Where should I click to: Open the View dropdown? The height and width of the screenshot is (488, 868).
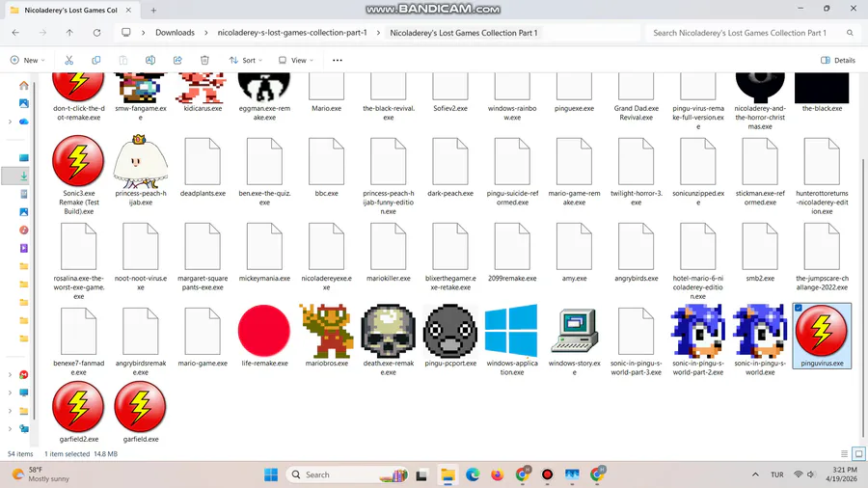[x=296, y=60]
